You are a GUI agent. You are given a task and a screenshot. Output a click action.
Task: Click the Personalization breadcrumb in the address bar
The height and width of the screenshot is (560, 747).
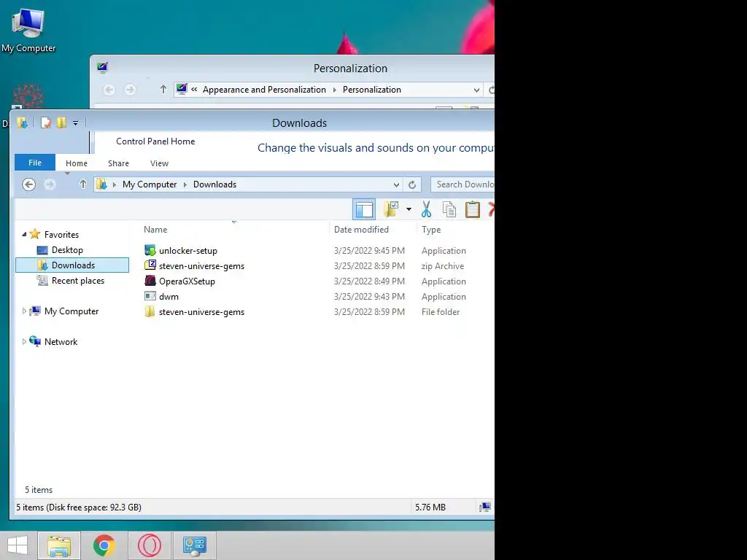pos(371,90)
